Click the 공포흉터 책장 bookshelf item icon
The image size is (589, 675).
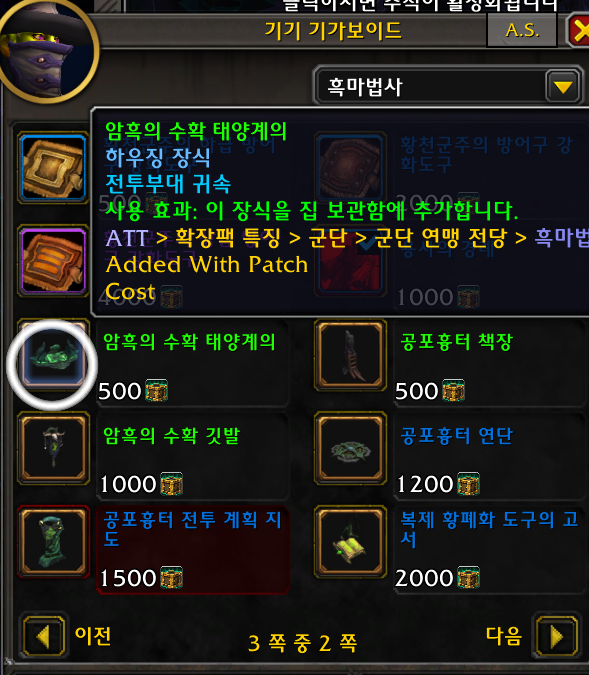click(x=350, y=355)
